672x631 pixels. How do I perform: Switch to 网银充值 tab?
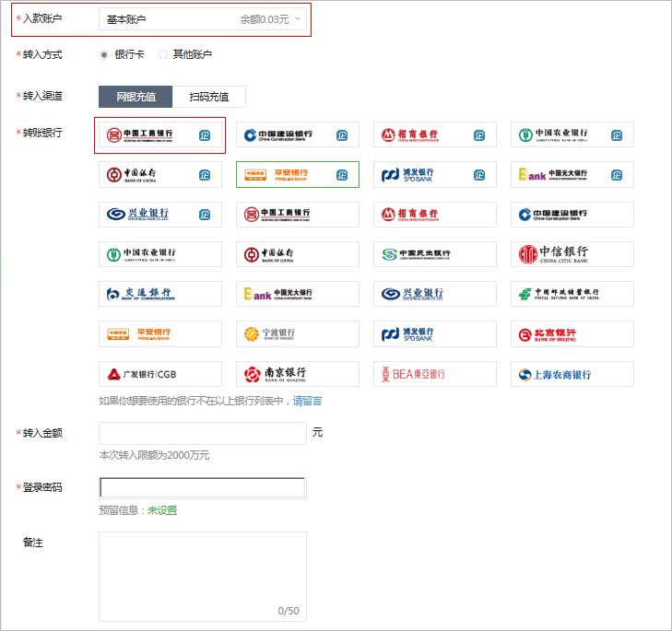pos(136,97)
